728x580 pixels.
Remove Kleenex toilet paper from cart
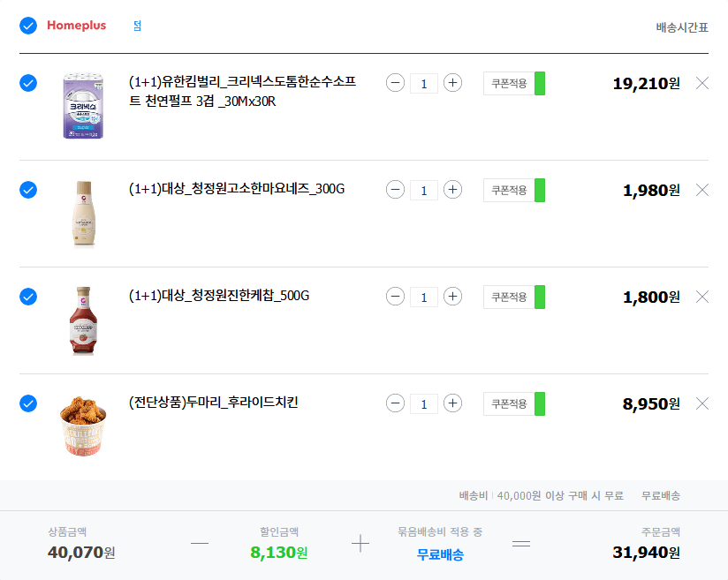click(702, 83)
